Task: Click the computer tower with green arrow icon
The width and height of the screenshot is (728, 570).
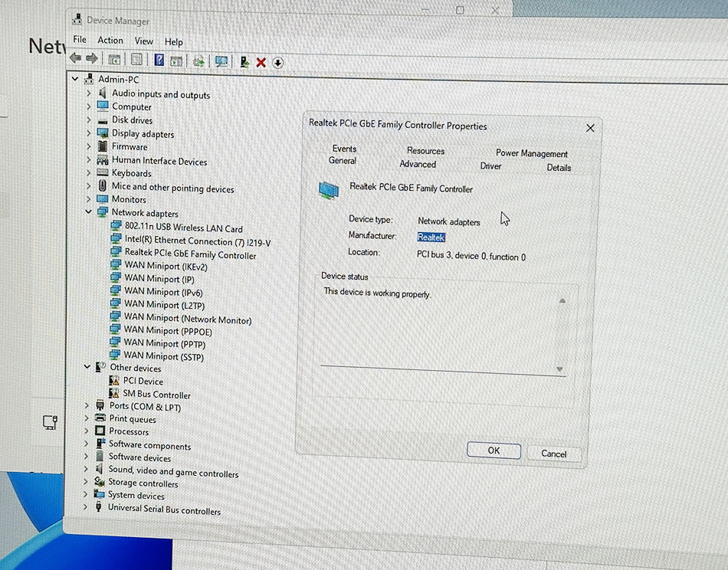Action: pos(244,62)
